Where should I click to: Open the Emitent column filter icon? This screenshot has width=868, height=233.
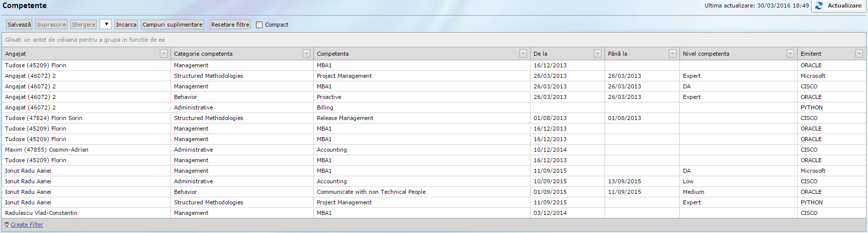coord(859,54)
